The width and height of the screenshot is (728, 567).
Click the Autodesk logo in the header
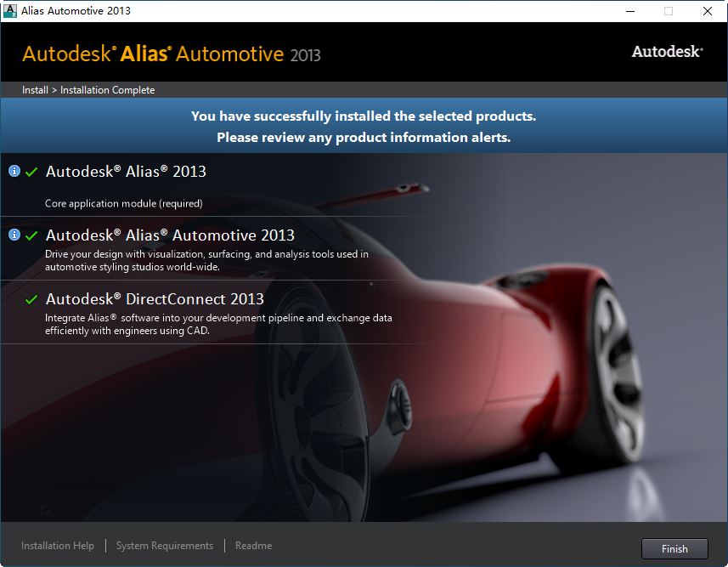click(x=667, y=51)
